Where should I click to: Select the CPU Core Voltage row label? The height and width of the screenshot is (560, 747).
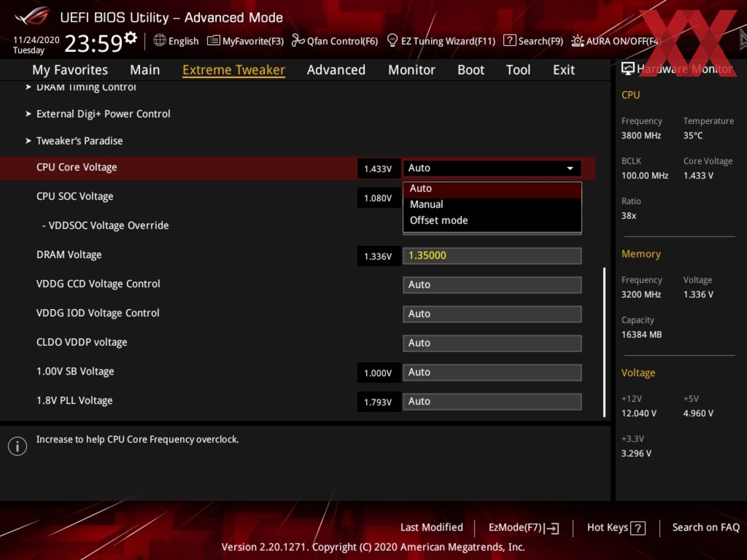coord(76,167)
